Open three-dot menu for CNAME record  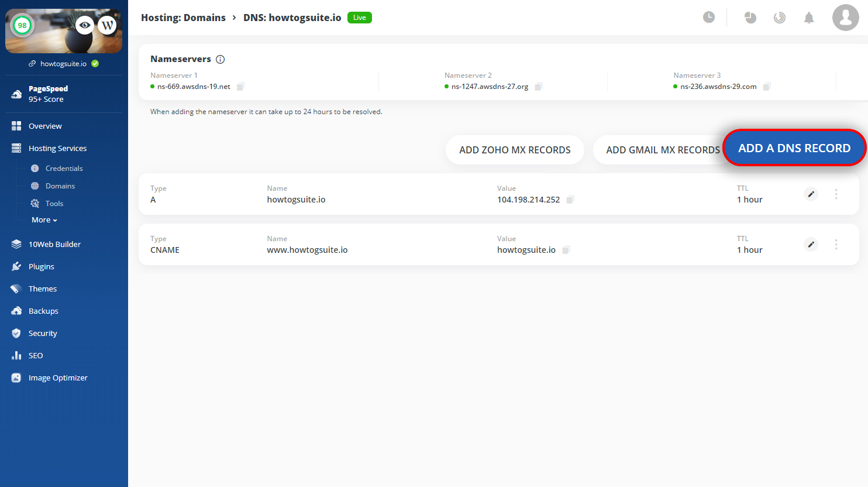pos(836,244)
